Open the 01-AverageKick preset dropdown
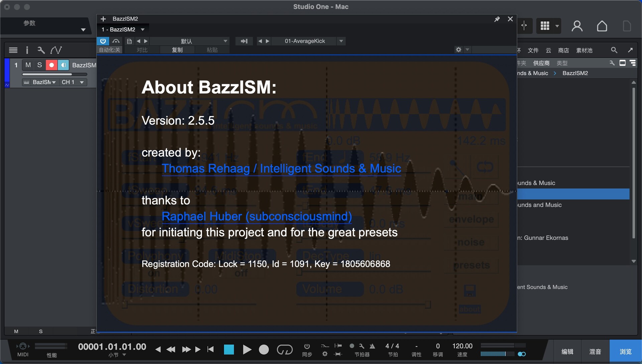This screenshot has height=364, width=642. 341,41
